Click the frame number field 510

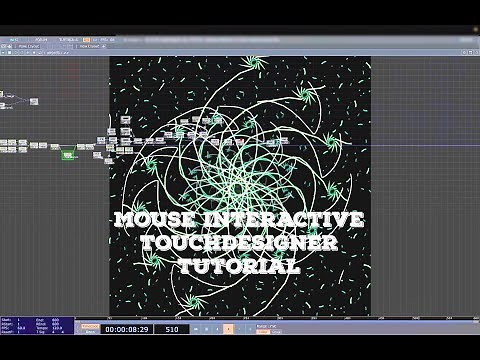coord(172,329)
